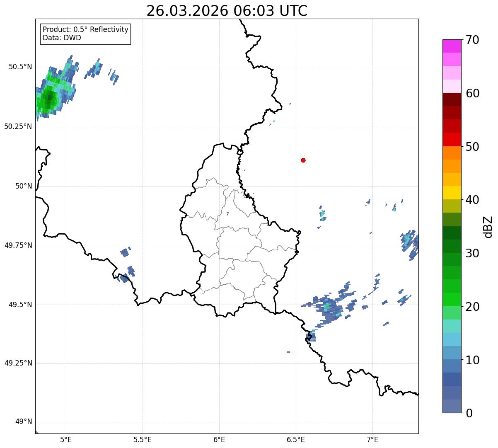The height and width of the screenshot is (448, 498).
Task: Click the bright red 50 dBZ color band
Action: point(452,139)
